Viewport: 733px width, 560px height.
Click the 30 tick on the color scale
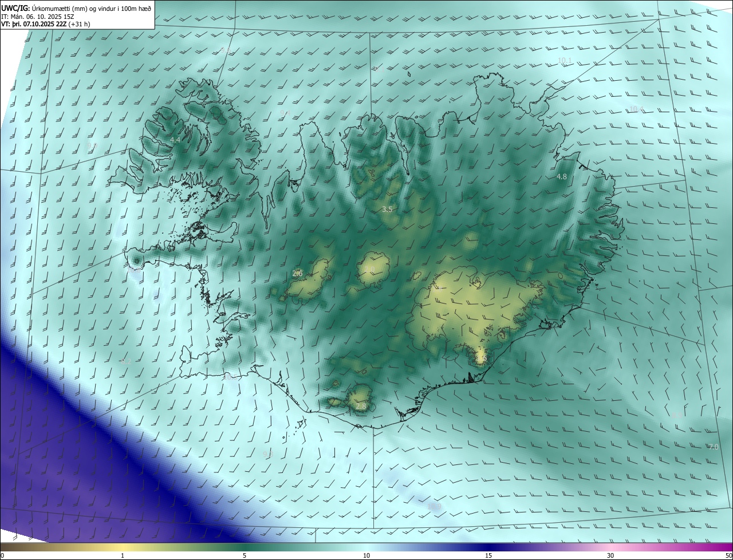[x=610, y=556]
